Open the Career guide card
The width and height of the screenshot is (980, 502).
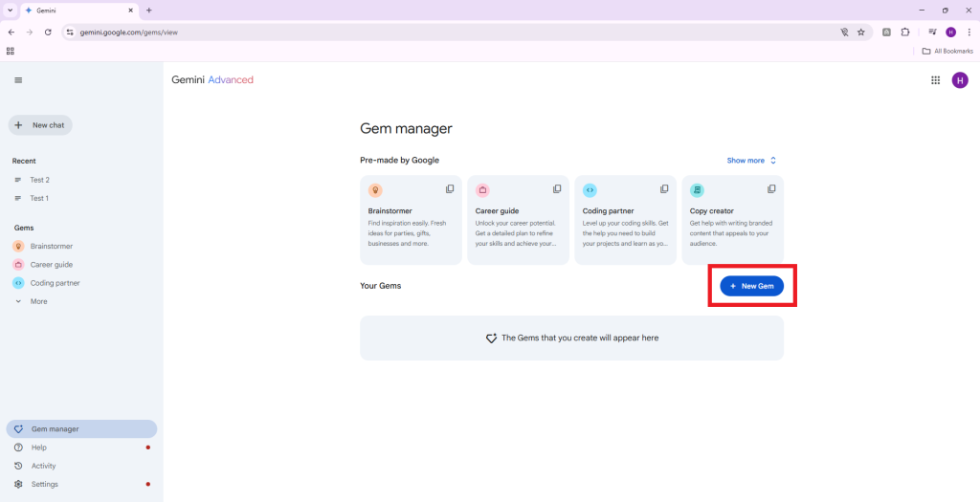[518, 220]
